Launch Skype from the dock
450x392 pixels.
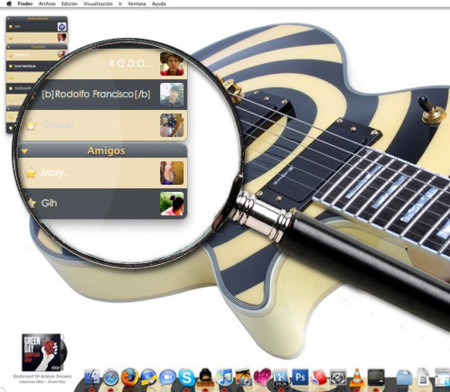[x=186, y=377]
